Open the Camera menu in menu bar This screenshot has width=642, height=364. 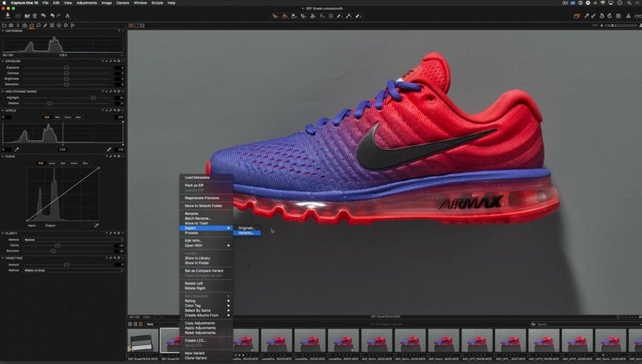(122, 3)
